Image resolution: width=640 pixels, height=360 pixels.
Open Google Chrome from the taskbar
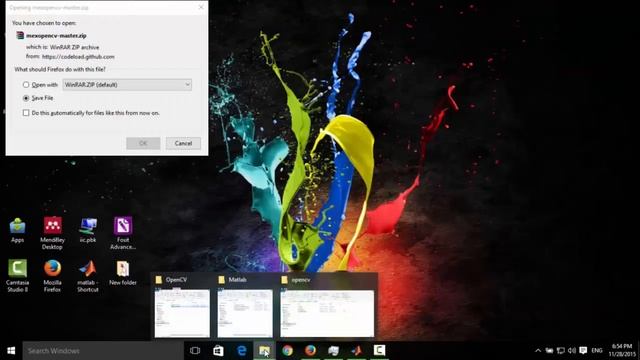287,351
